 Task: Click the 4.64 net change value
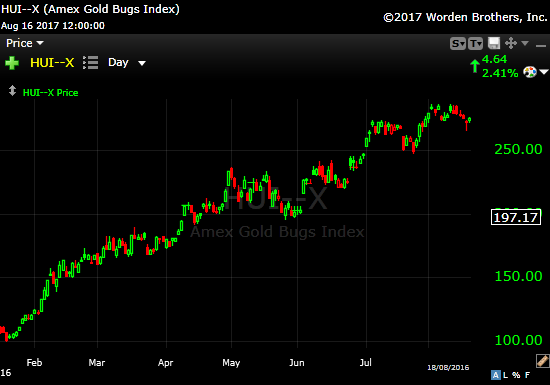[x=494, y=59]
